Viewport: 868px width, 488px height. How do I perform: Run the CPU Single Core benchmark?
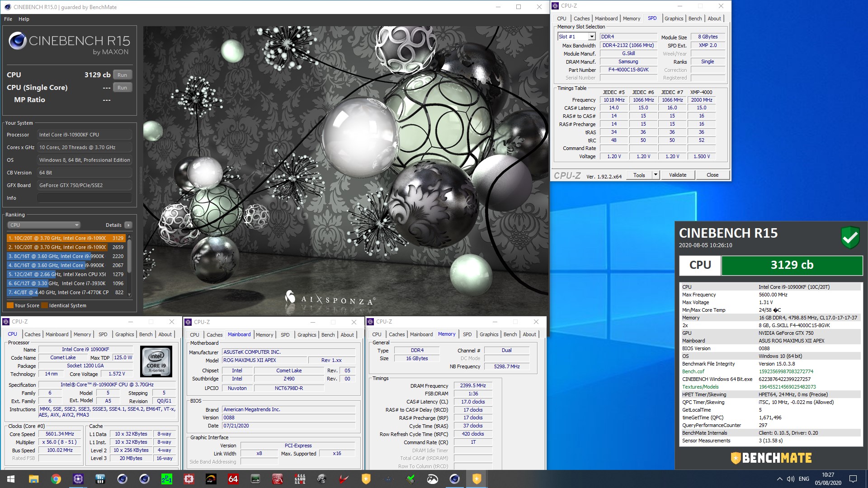tap(122, 88)
